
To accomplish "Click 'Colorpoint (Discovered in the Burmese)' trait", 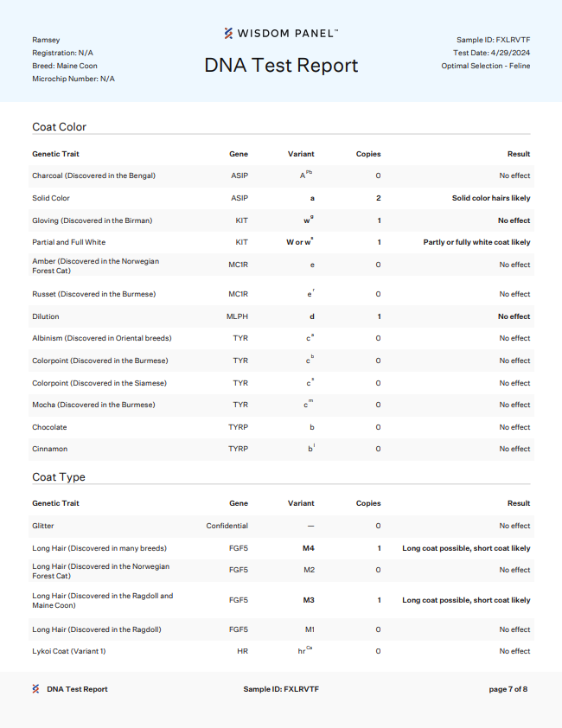I will click(x=99, y=361).
